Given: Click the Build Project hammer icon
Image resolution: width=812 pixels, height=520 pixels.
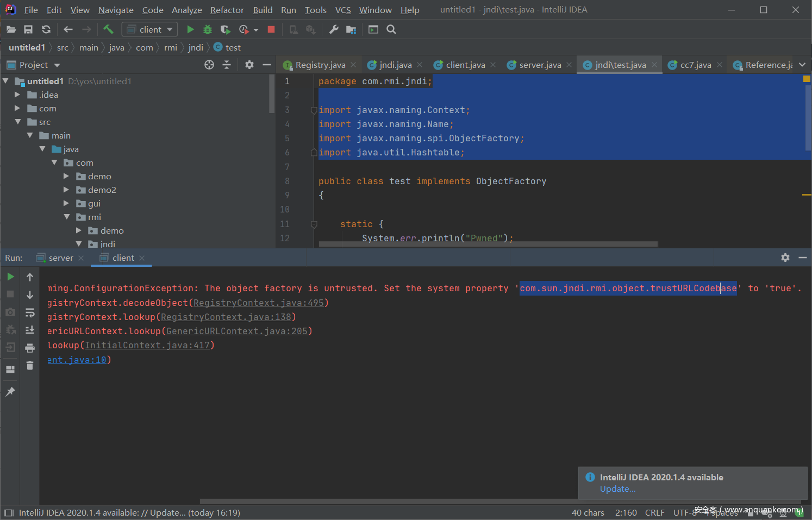Looking at the screenshot, I should tap(108, 29).
